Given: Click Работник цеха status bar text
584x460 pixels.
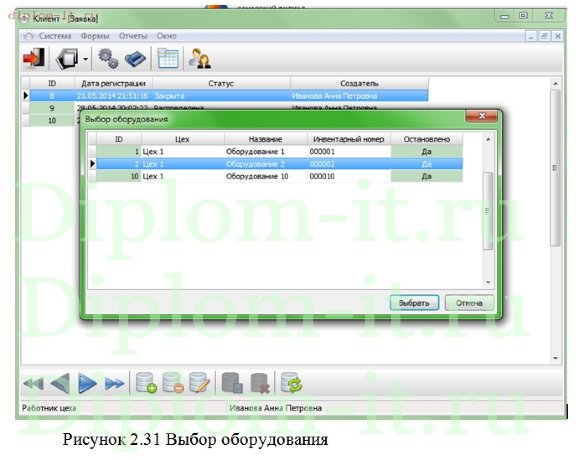Looking at the screenshot, I should 49,408.
